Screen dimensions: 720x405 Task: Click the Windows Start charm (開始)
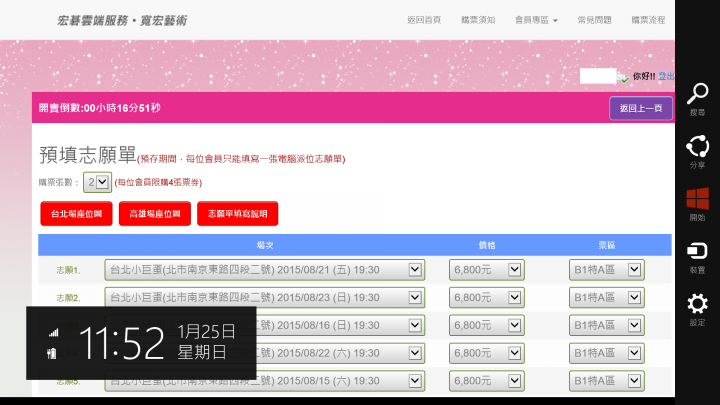click(697, 204)
